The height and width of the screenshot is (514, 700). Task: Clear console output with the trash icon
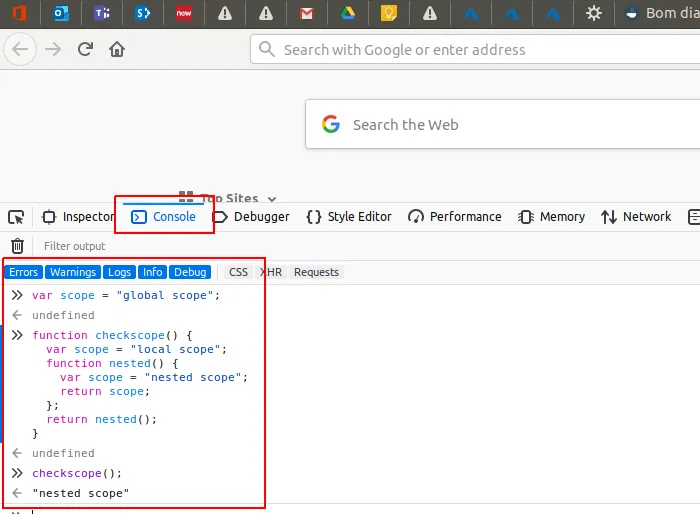pos(17,246)
